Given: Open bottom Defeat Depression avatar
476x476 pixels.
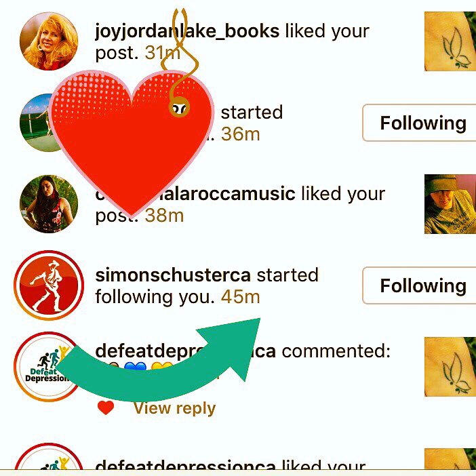Looking at the screenshot, I should pyautogui.click(x=49, y=458).
